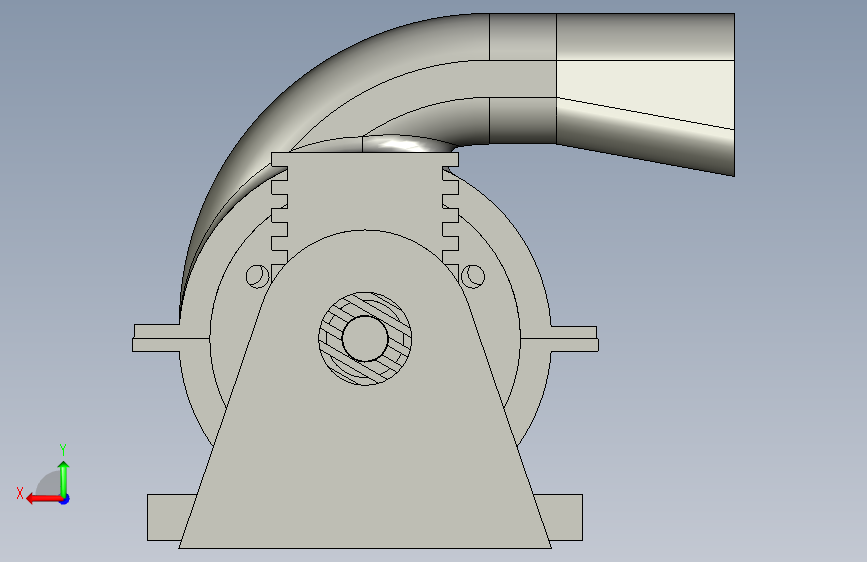Click the blue Z axis ball of the triad
The image size is (867, 562).
coord(65,499)
